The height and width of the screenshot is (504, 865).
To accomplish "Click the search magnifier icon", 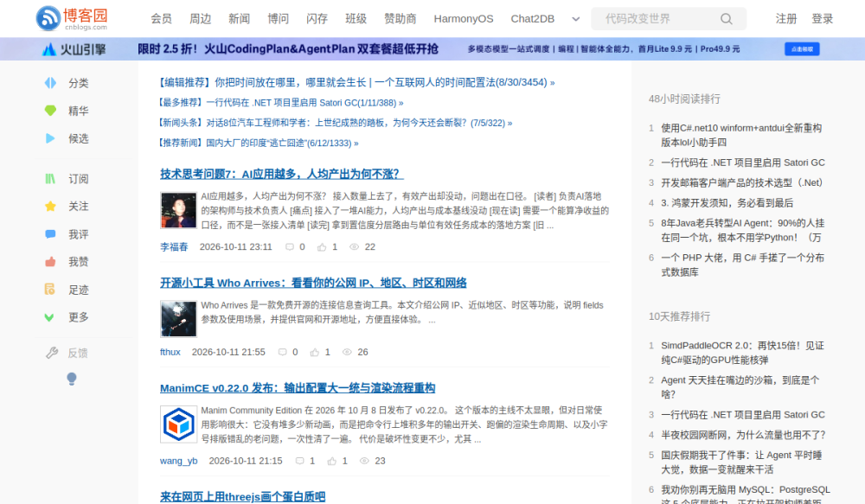I will tap(726, 19).
